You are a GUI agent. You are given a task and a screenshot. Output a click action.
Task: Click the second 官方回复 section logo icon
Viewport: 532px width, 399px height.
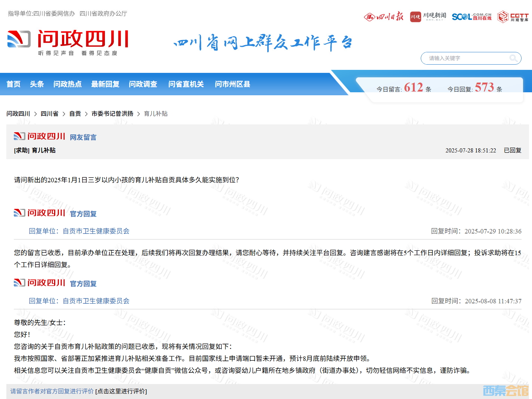(40, 283)
